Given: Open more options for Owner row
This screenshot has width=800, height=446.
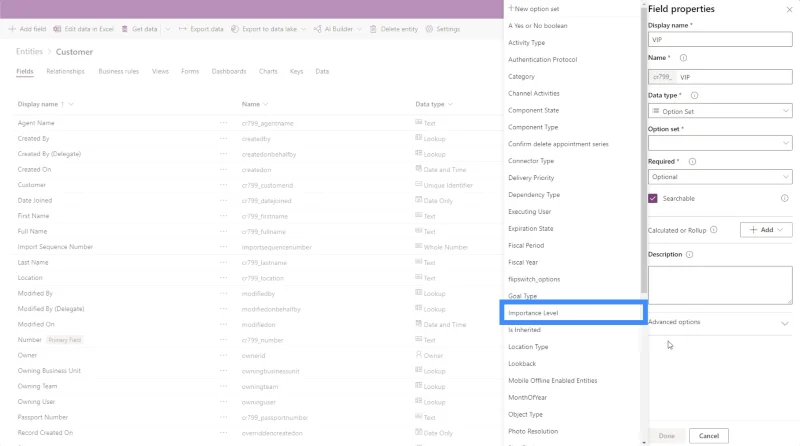Looking at the screenshot, I should [223, 355].
